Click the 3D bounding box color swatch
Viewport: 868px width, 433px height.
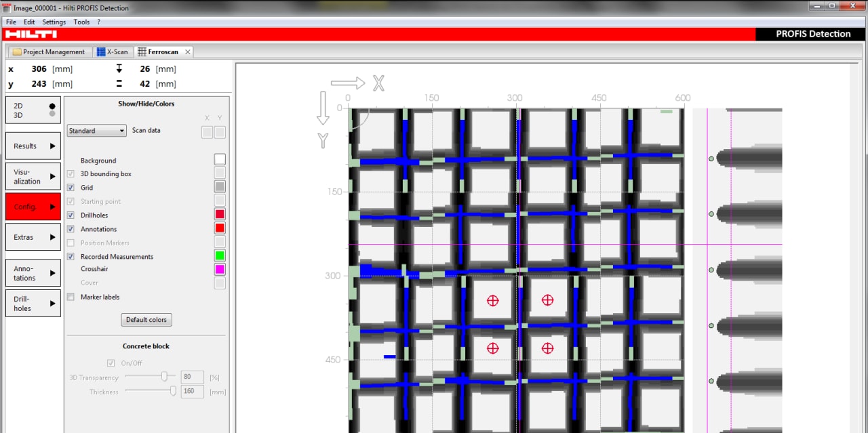[x=220, y=173]
